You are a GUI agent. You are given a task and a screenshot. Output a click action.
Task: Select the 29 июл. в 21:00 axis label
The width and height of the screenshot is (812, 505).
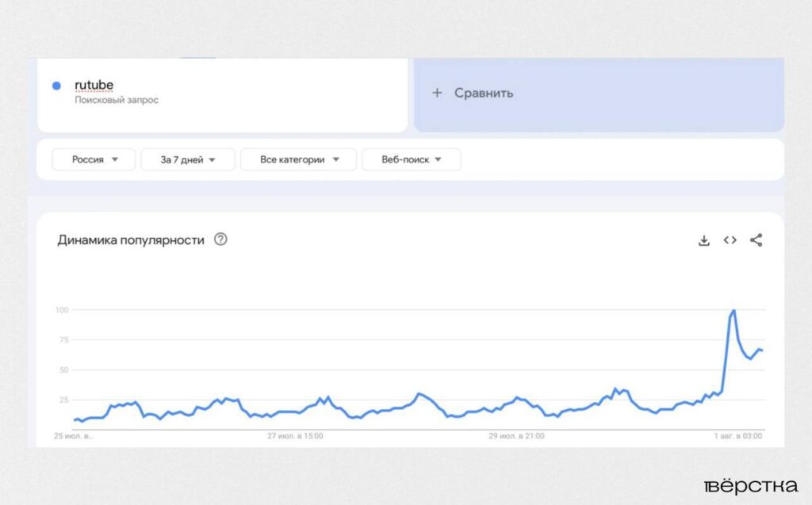click(x=516, y=436)
